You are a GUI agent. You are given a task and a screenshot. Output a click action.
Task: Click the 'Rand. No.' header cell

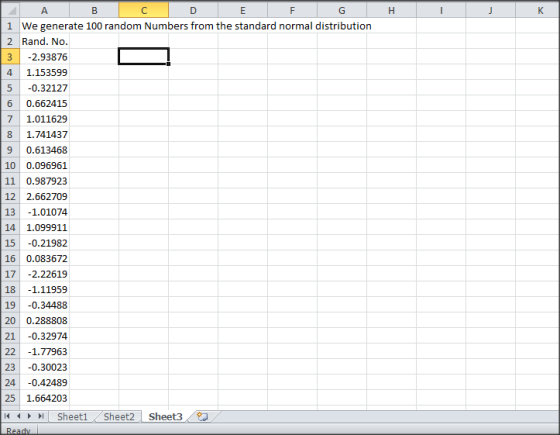point(45,41)
